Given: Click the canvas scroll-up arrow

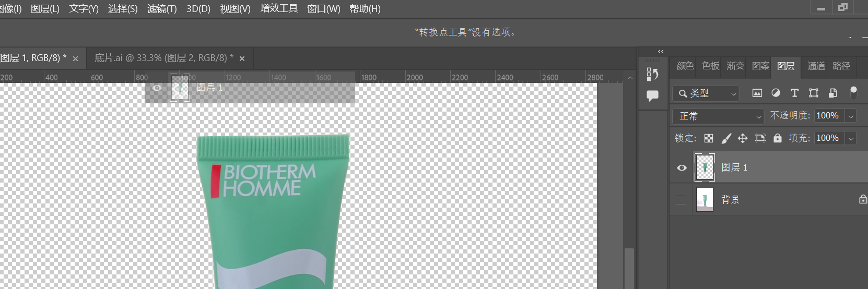Looking at the screenshot, I should point(629,78).
